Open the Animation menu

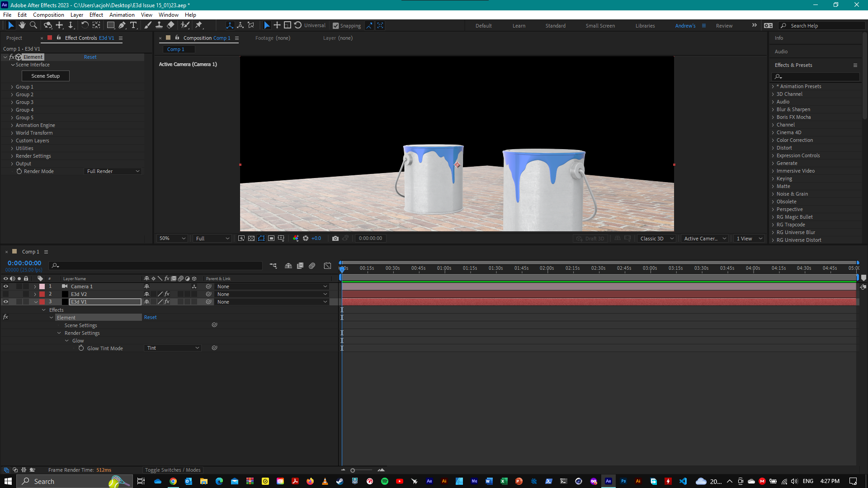(122, 14)
